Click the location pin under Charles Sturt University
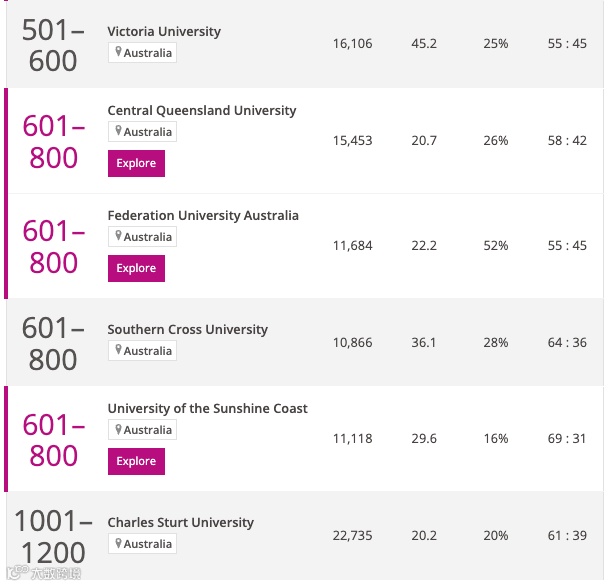Viewport: 610px width, 586px height. (118, 544)
